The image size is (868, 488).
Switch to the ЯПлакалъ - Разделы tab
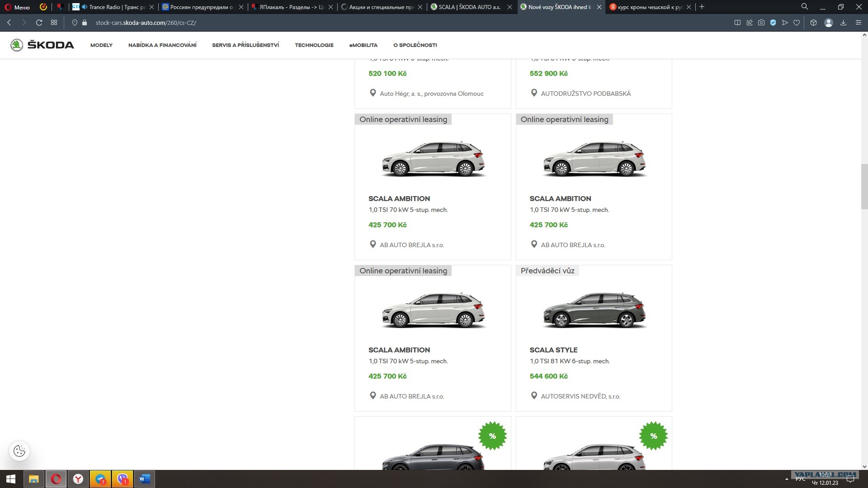292,7
